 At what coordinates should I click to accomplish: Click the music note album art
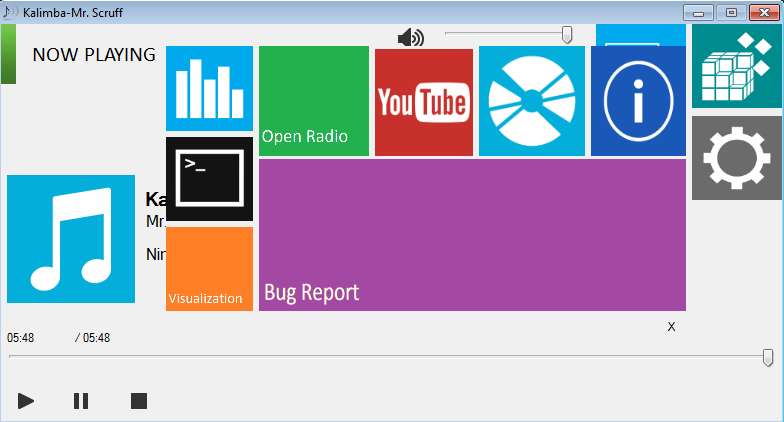[x=71, y=239]
